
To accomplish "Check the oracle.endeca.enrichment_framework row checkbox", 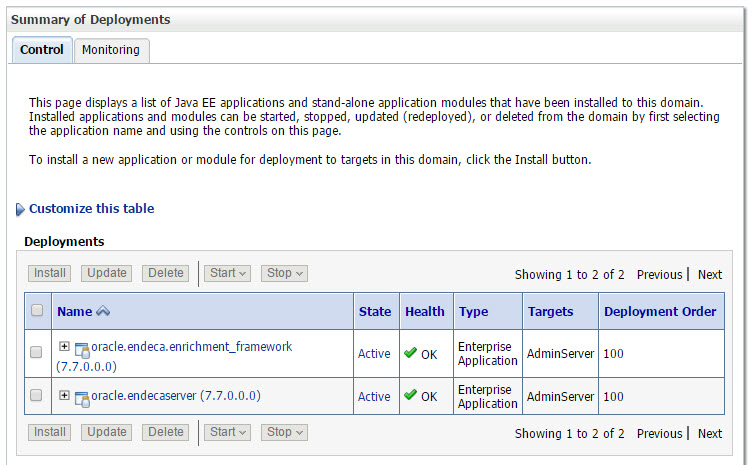I will point(36,352).
